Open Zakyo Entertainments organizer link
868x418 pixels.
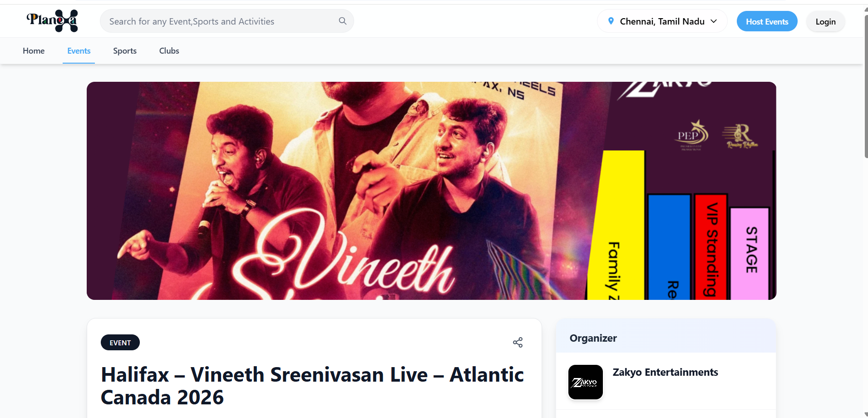666,372
